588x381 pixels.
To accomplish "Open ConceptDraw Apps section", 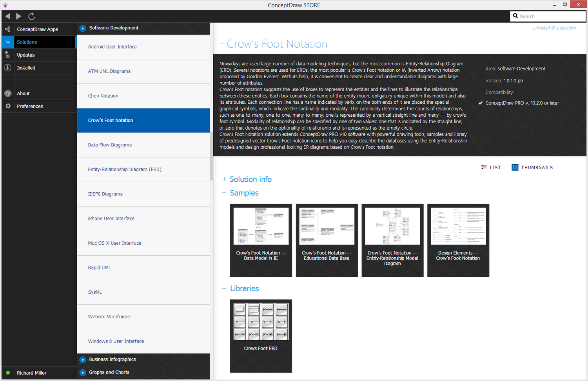I will [x=39, y=29].
